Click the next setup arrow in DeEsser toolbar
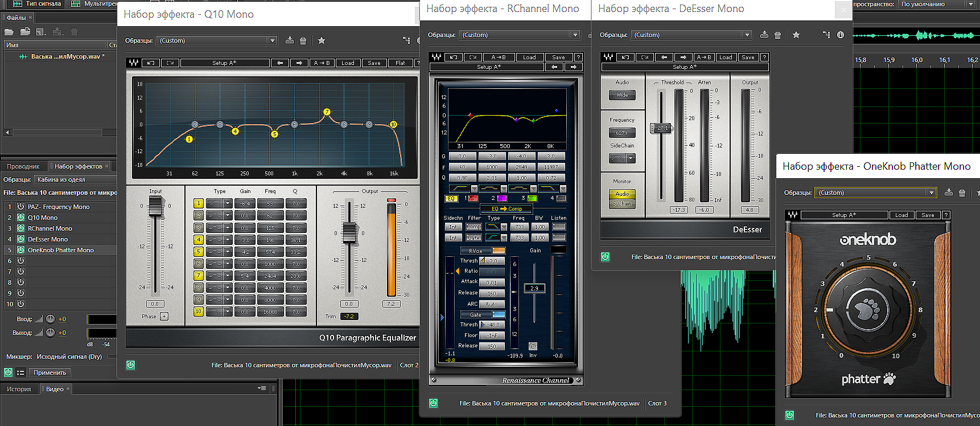Viewport: 980px width, 426px height. tap(683, 57)
